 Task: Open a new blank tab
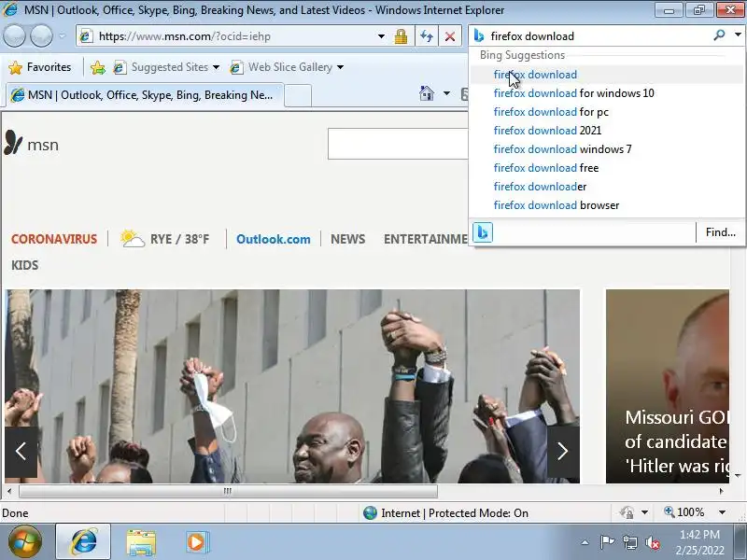pyautogui.click(x=298, y=96)
